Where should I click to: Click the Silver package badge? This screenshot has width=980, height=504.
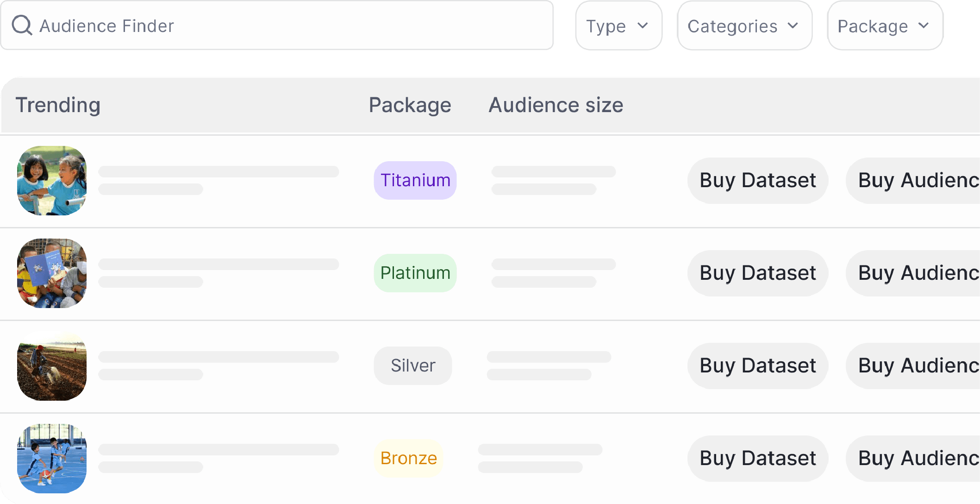pos(413,365)
